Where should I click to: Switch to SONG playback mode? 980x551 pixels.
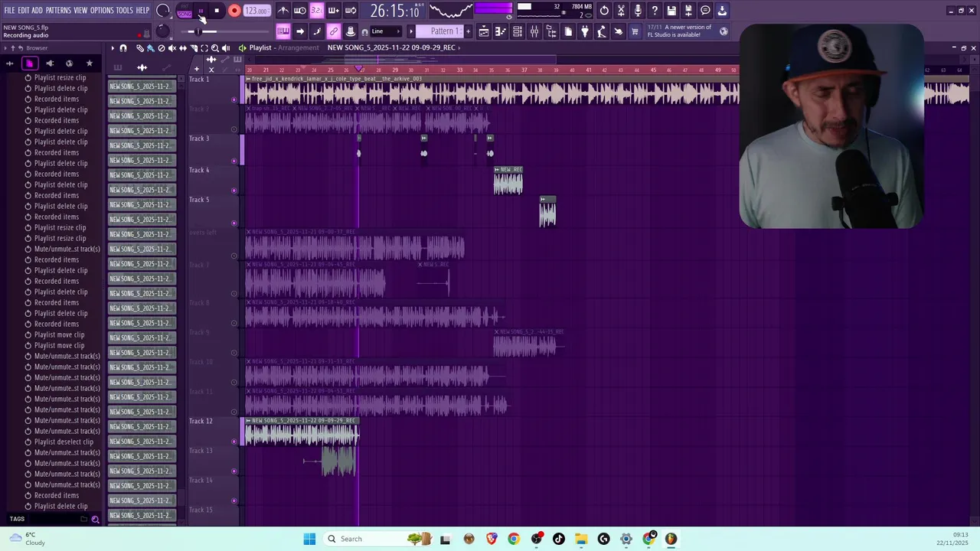pyautogui.click(x=185, y=15)
